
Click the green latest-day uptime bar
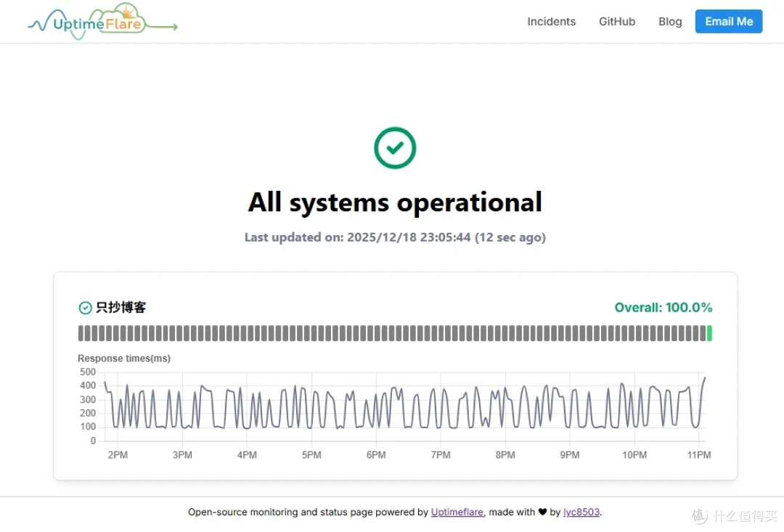(709, 334)
